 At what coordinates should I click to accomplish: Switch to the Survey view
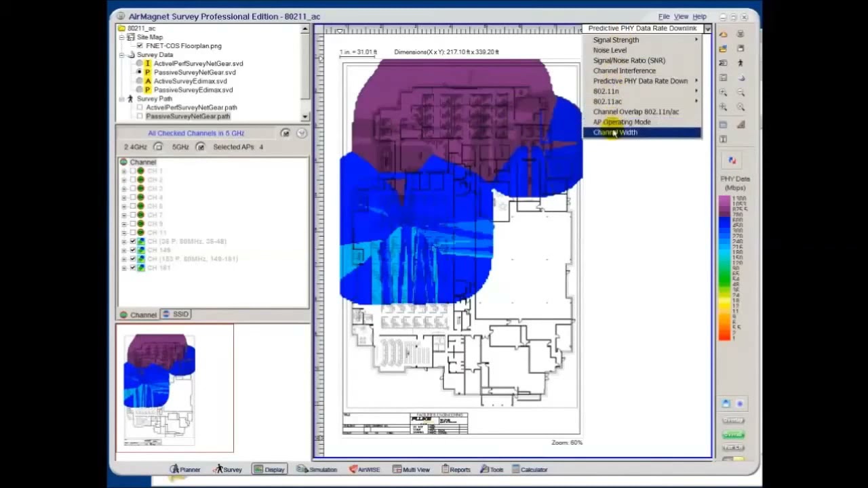[227, 469]
